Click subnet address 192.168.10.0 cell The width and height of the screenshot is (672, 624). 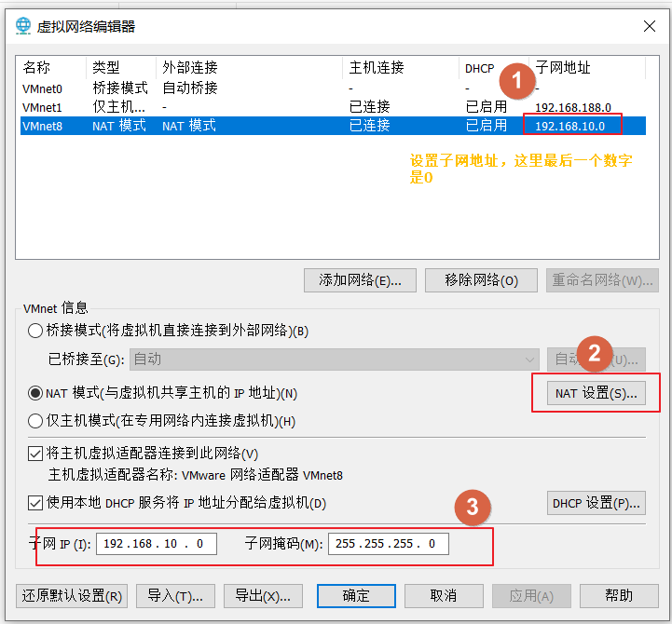click(570, 127)
